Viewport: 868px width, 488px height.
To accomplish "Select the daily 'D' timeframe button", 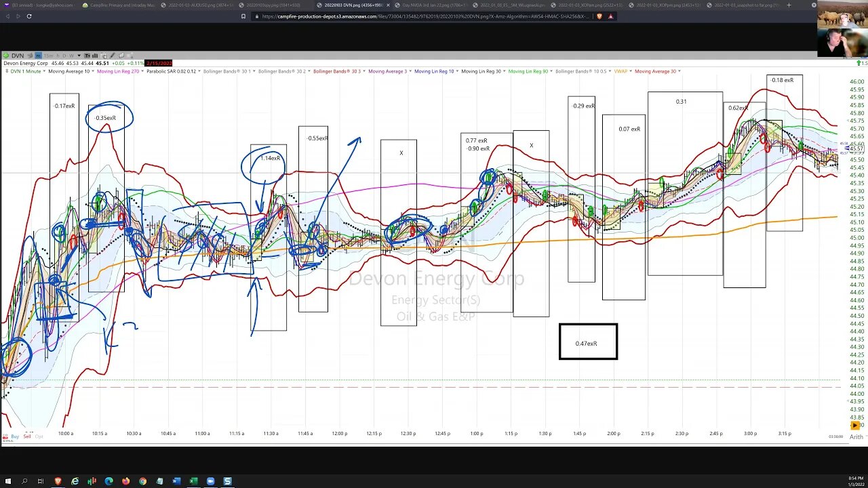I will click(64, 56).
